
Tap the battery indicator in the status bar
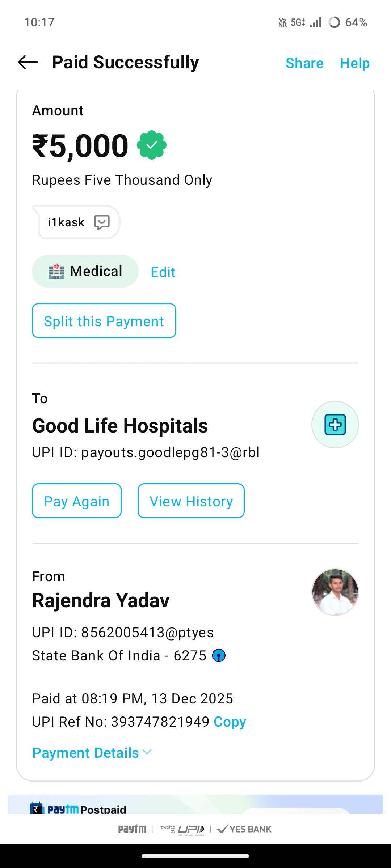coord(334,22)
